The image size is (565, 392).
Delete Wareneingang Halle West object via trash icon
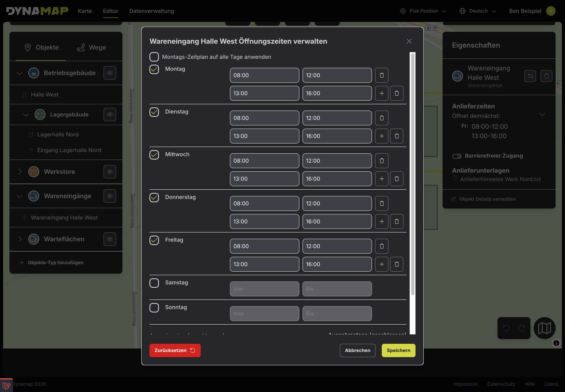[x=547, y=76]
